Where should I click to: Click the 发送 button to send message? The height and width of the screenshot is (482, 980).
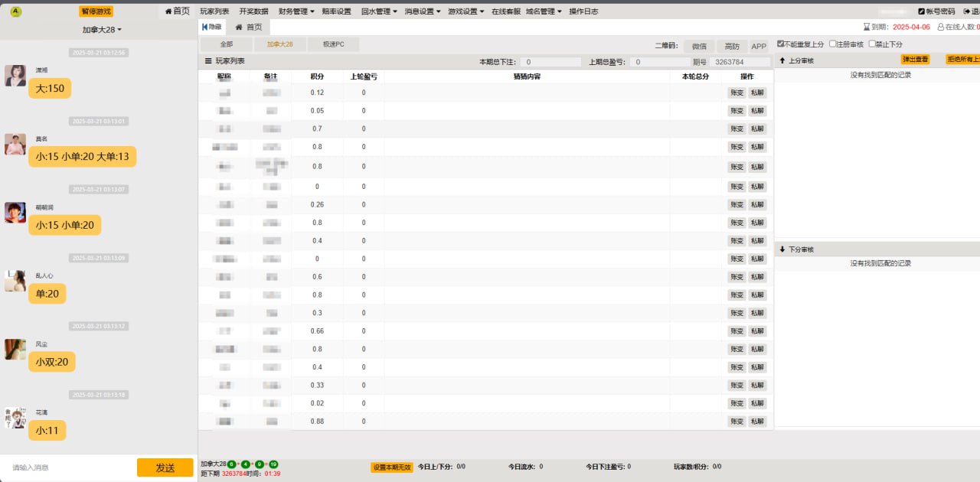coord(165,468)
